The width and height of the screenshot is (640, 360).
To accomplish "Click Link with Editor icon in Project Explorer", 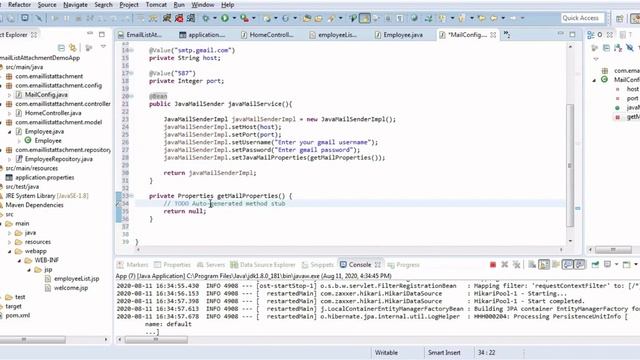I will [73, 48].
